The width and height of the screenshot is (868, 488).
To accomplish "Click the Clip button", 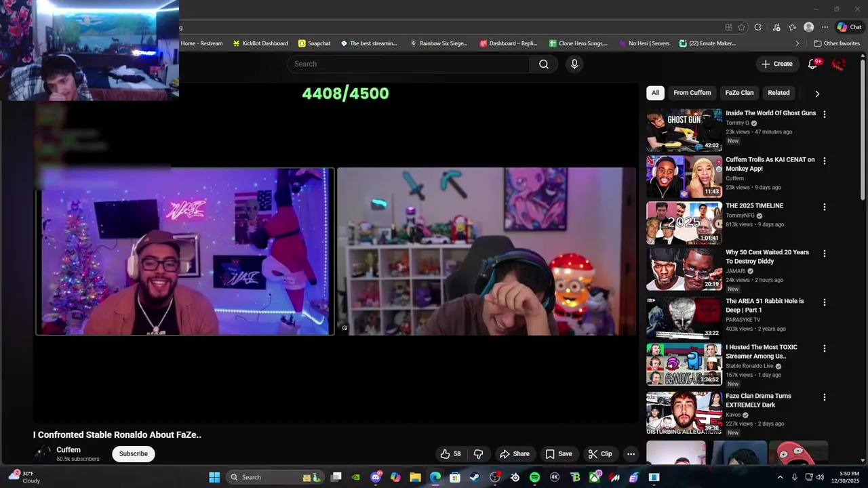I will (x=599, y=454).
